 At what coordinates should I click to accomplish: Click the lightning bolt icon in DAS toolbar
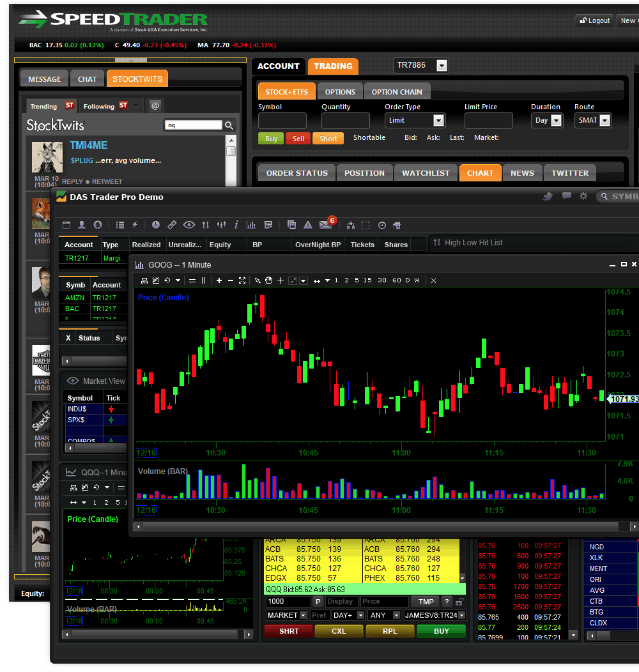135,225
